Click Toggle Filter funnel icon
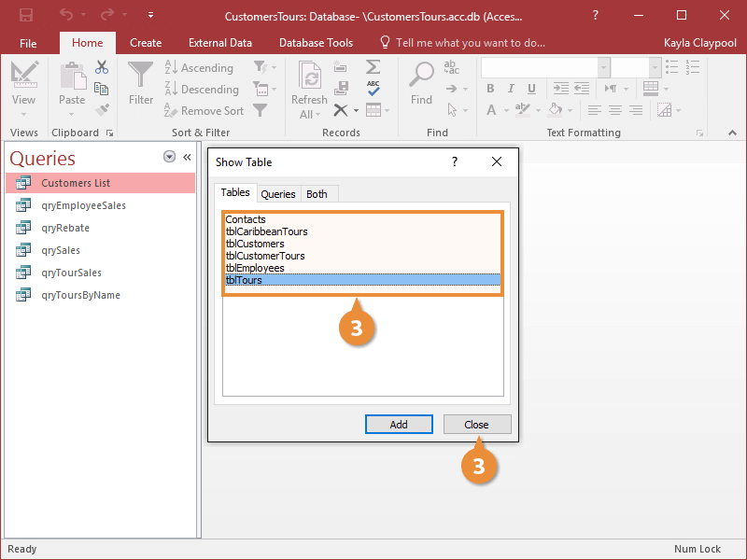 [261, 110]
